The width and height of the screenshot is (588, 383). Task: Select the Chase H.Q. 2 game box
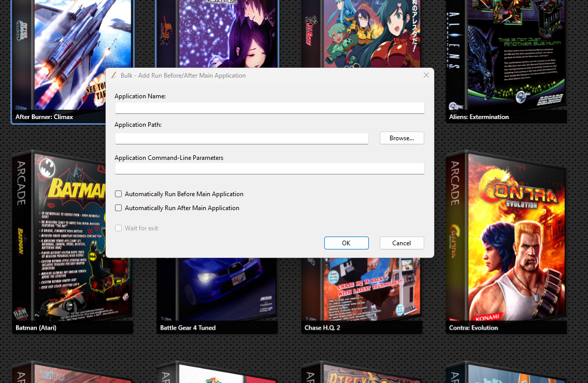tap(362, 296)
